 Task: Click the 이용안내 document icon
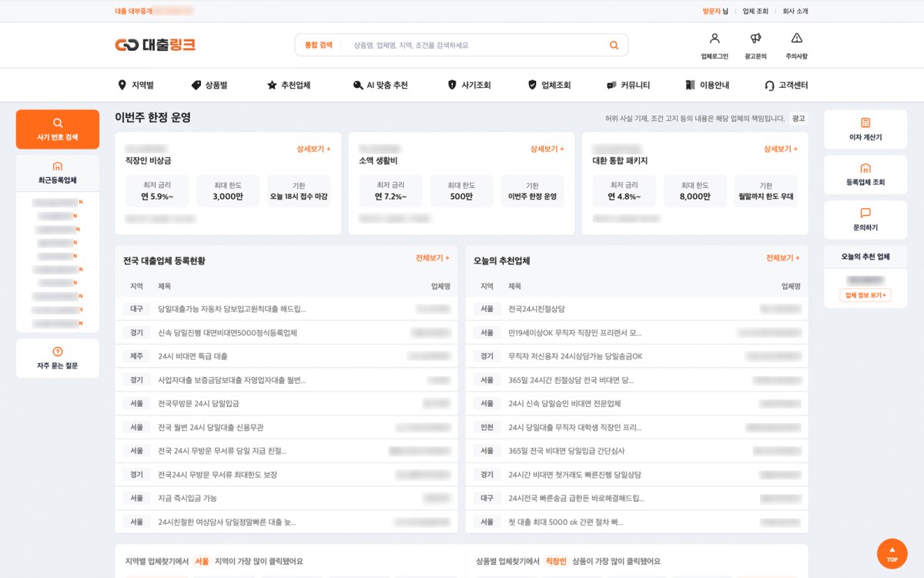pos(690,85)
